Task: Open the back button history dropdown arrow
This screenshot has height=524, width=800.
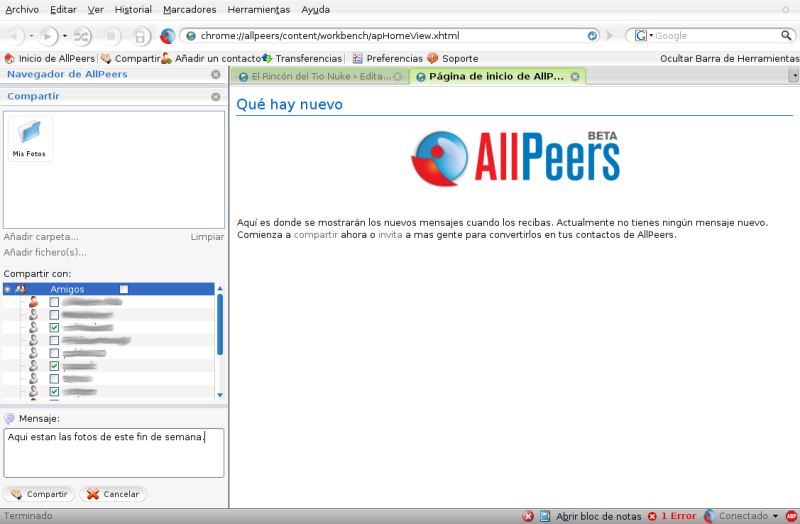Action: pos(31,36)
